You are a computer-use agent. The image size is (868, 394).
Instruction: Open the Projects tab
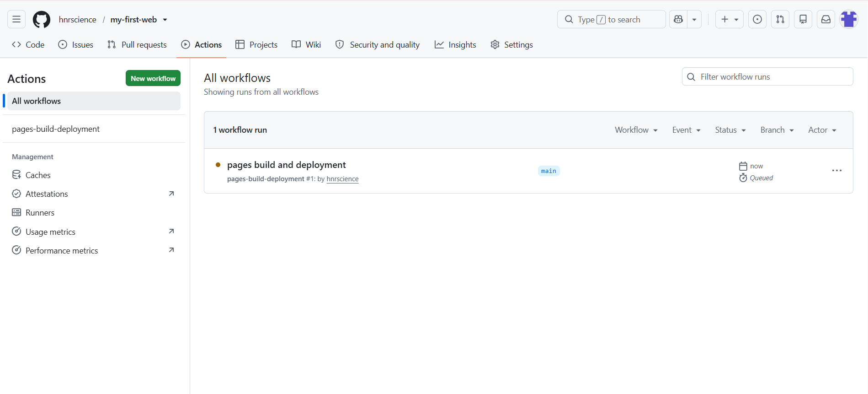coord(256,44)
